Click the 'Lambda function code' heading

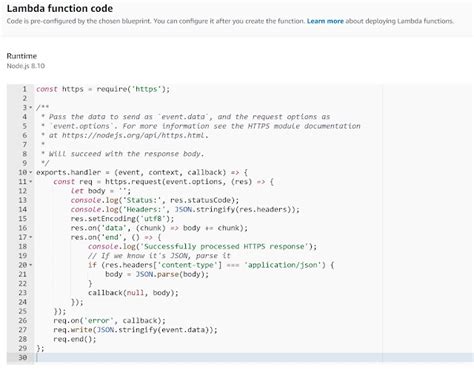[60, 8]
